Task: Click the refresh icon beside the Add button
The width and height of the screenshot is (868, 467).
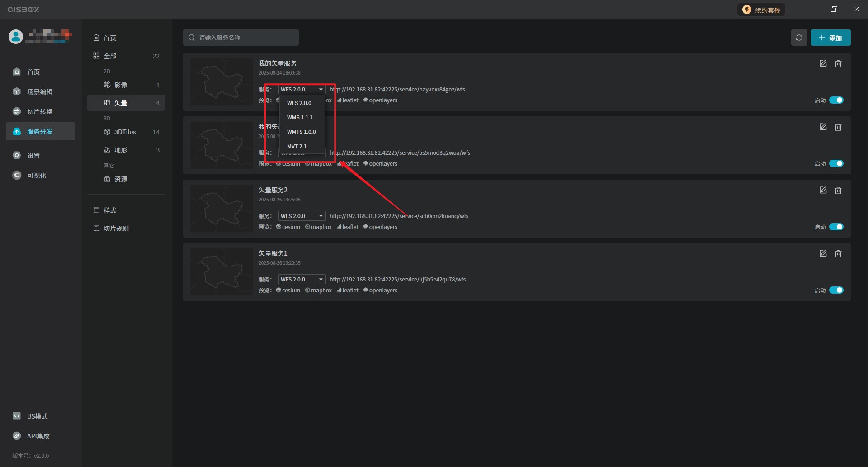Action: (799, 38)
